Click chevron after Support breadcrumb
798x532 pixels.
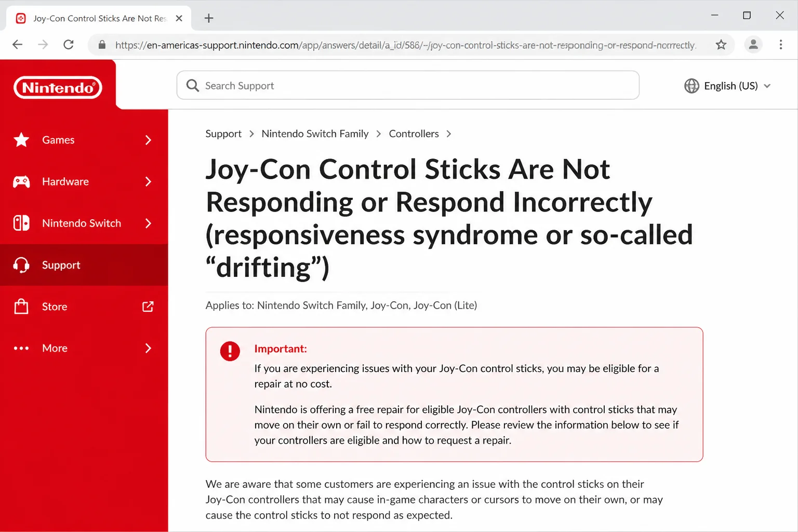tap(251, 134)
